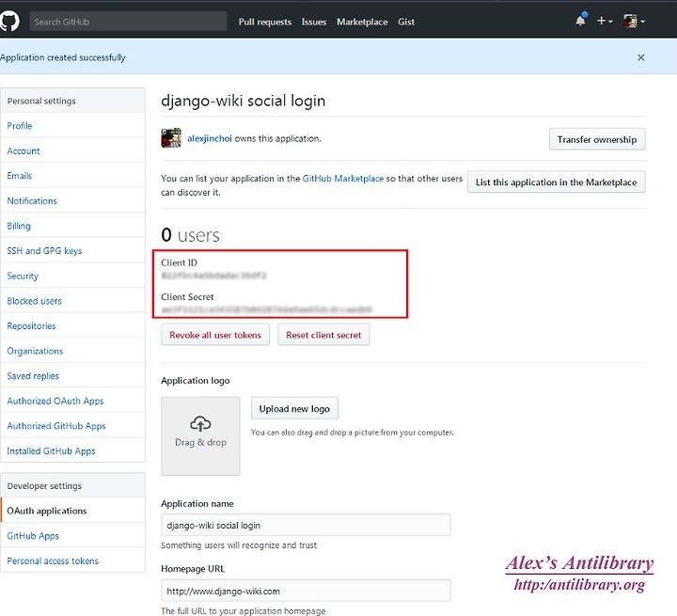Click the blurred Client ID value
Viewport: 677px width, 616px height.
coord(213,276)
